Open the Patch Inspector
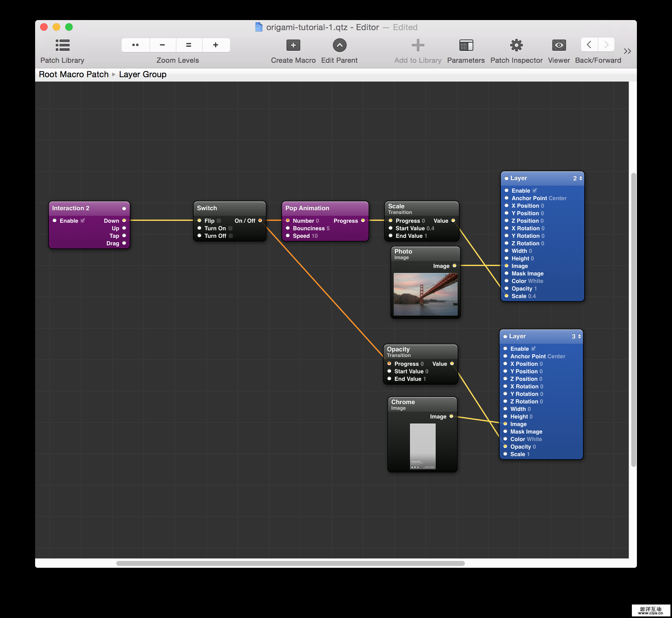The image size is (672, 618). tap(516, 45)
